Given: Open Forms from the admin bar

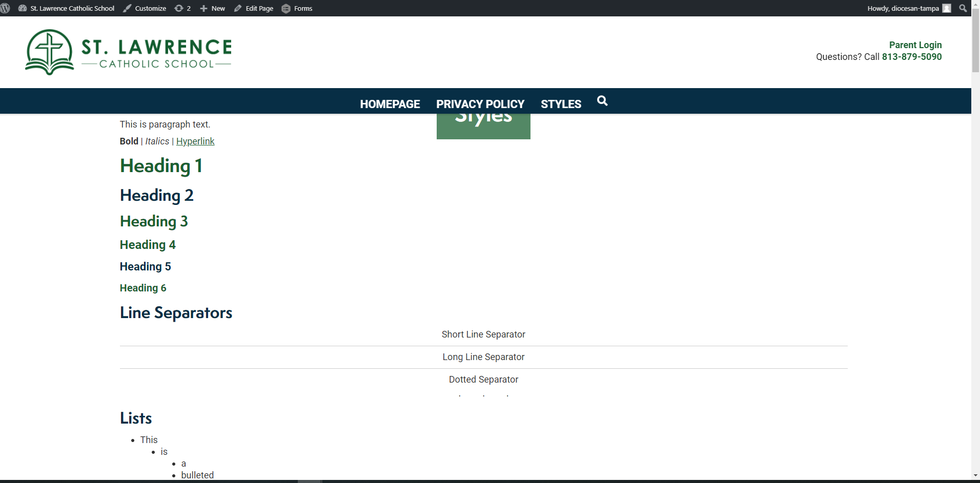Looking at the screenshot, I should pos(297,8).
